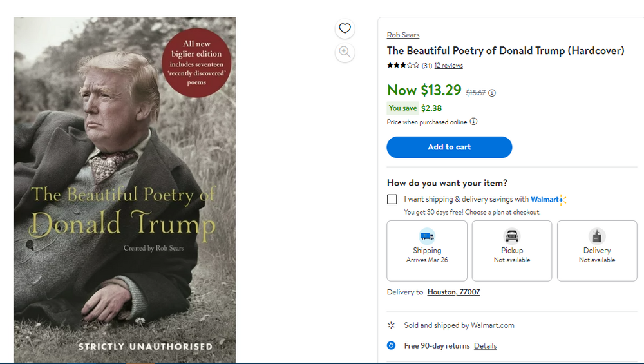Click the magnifier zoom image icon

[x=345, y=52]
